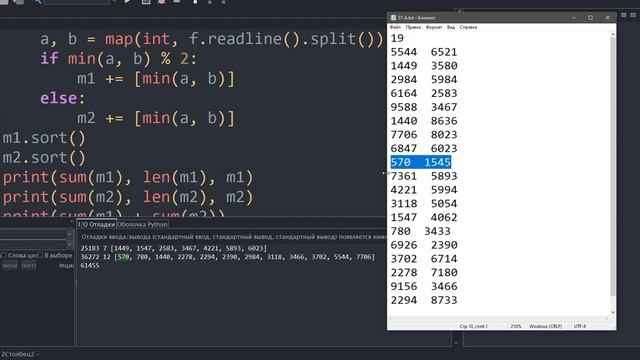Close the Notepad window
The height and width of the screenshot is (360, 640).
point(607,18)
